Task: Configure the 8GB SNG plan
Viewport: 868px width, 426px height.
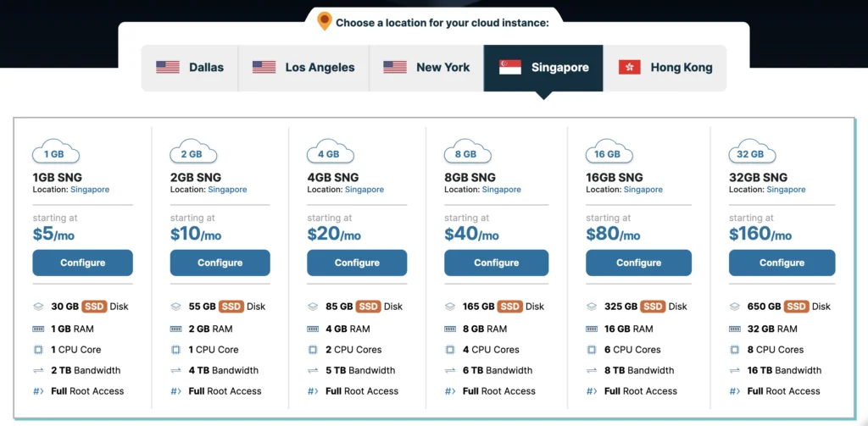Action: [x=497, y=263]
